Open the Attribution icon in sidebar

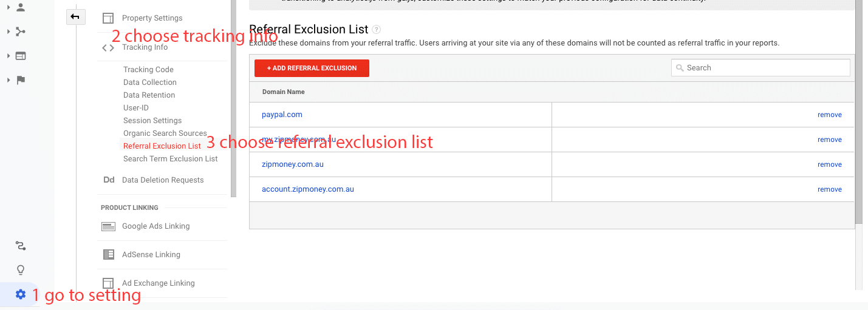pos(21,246)
